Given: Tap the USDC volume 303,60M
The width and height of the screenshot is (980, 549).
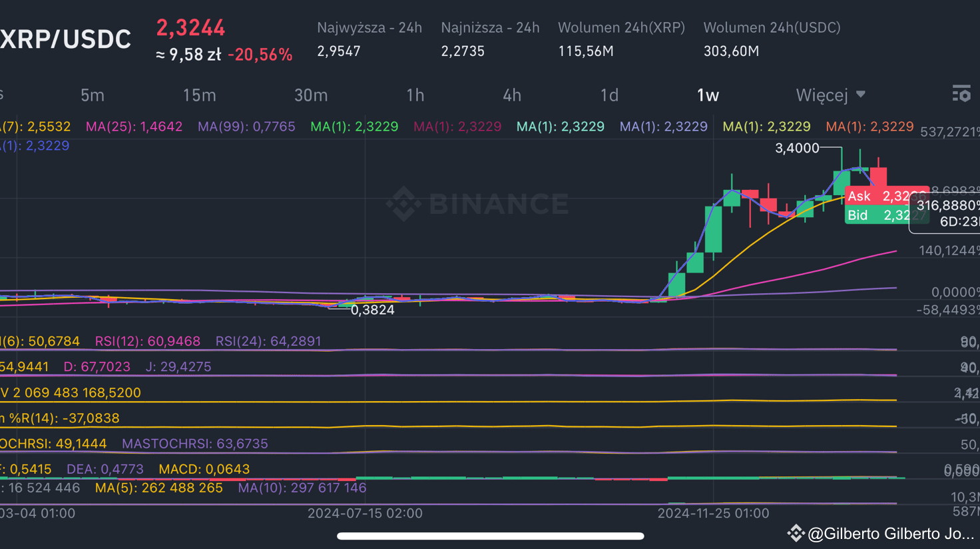Looking at the screenshot, I should pos(731,51).
